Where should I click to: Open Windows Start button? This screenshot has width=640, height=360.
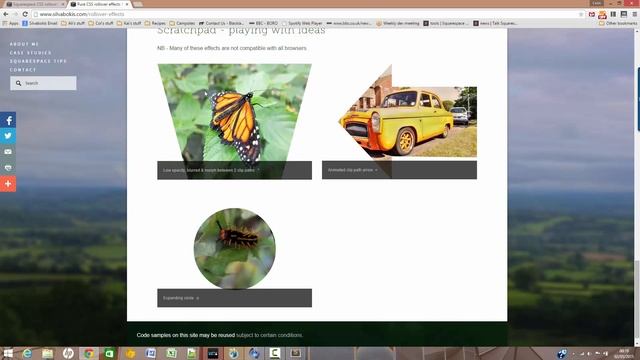click(8, 353)
